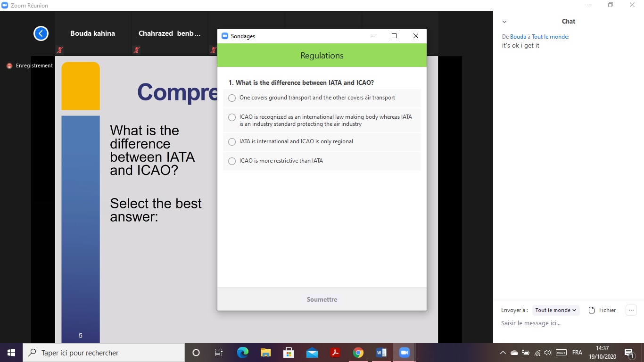Click the blue back arrow in participant strip
The height and width of the screenshot is (362, 644).
(41, 33)
